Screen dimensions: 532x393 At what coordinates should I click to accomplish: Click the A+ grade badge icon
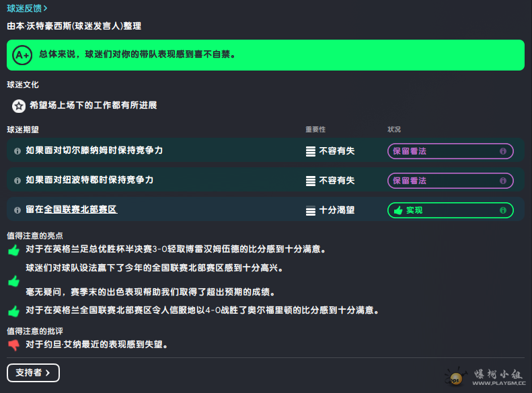[22, 55]
